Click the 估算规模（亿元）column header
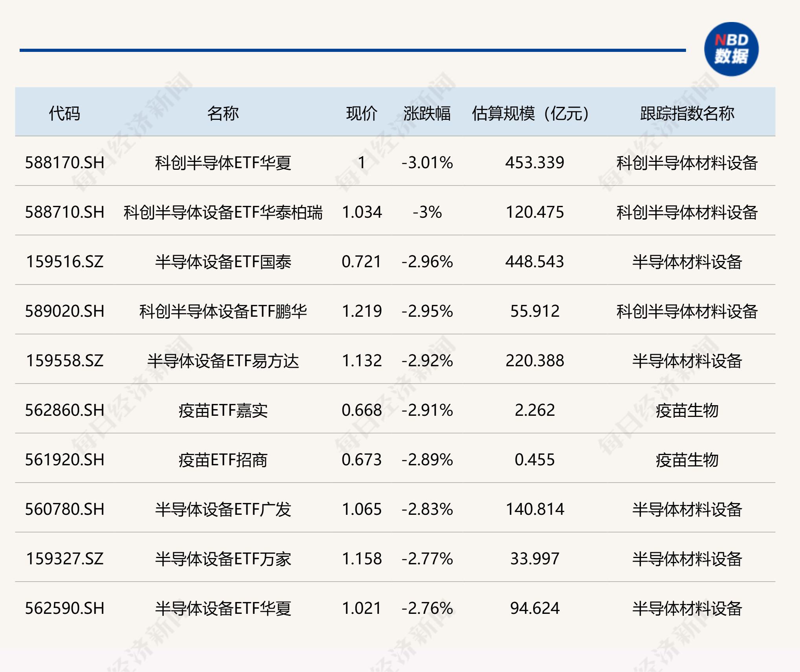 pos(530,114)
